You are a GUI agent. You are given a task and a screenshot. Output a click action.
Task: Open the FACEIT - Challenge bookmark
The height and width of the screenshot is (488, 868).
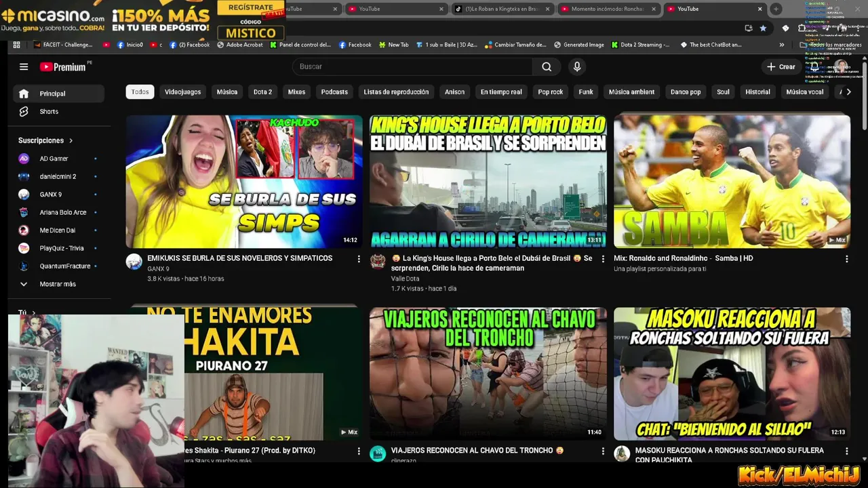62,45
